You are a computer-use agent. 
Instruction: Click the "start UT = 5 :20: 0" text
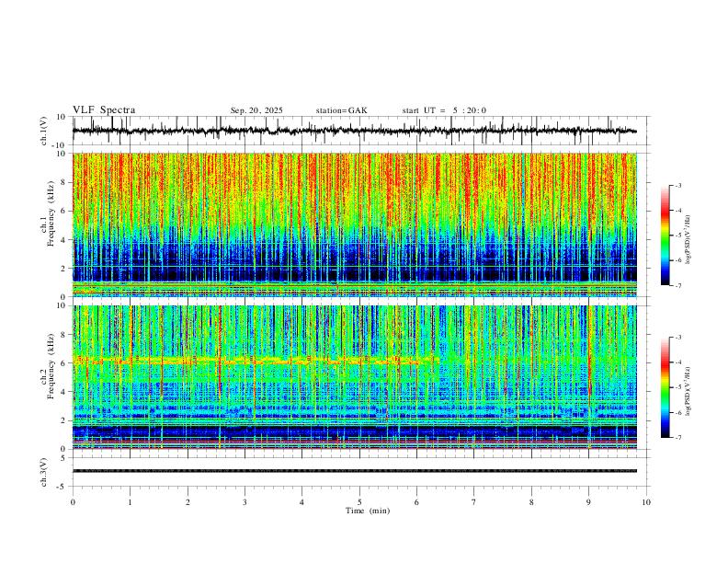(x=444, y=110)
